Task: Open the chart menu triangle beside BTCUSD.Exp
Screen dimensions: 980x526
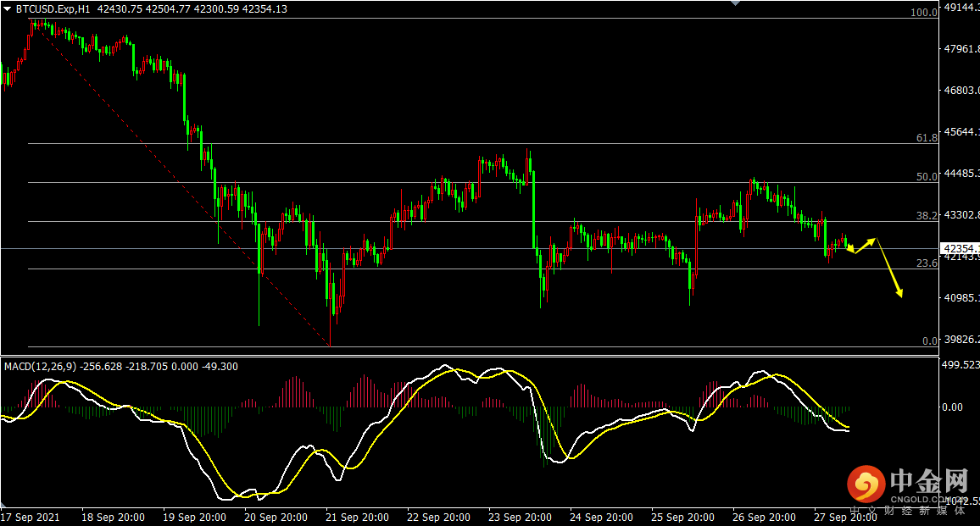Action: 8,9
